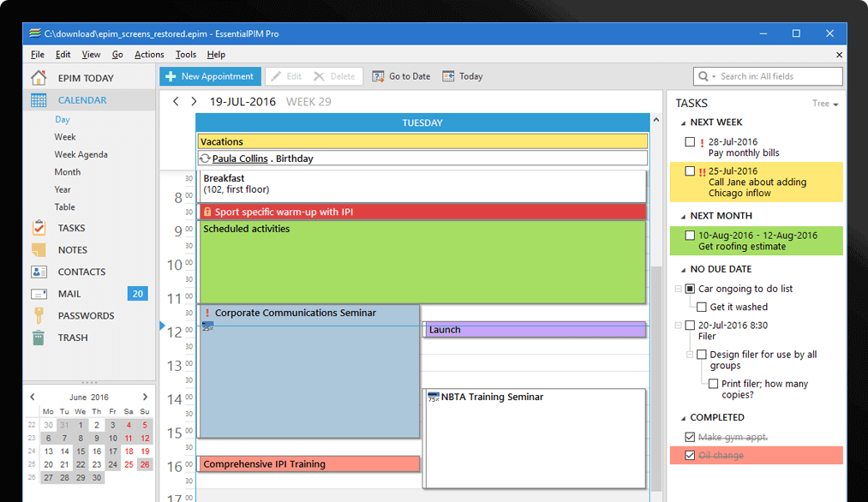Open the Trash bin icon
Viewport: 868px width, 502px height.
[x=39, y=338]
